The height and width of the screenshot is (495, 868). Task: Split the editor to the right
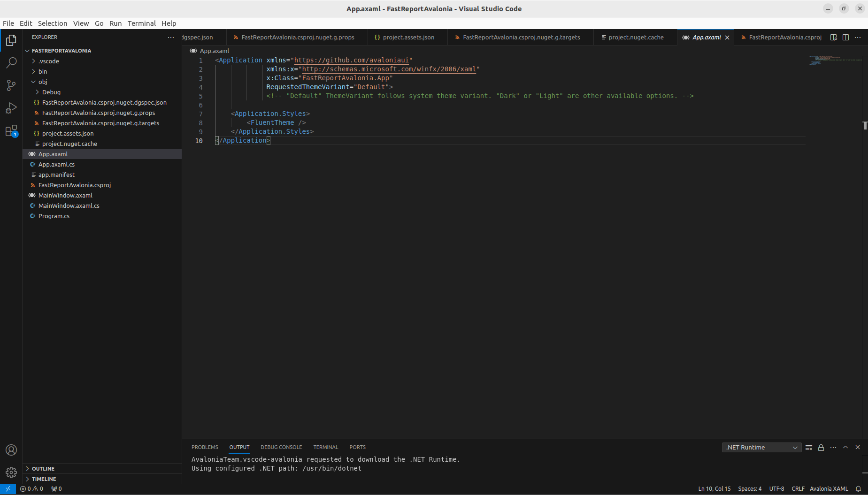click(x=846, y=37)
